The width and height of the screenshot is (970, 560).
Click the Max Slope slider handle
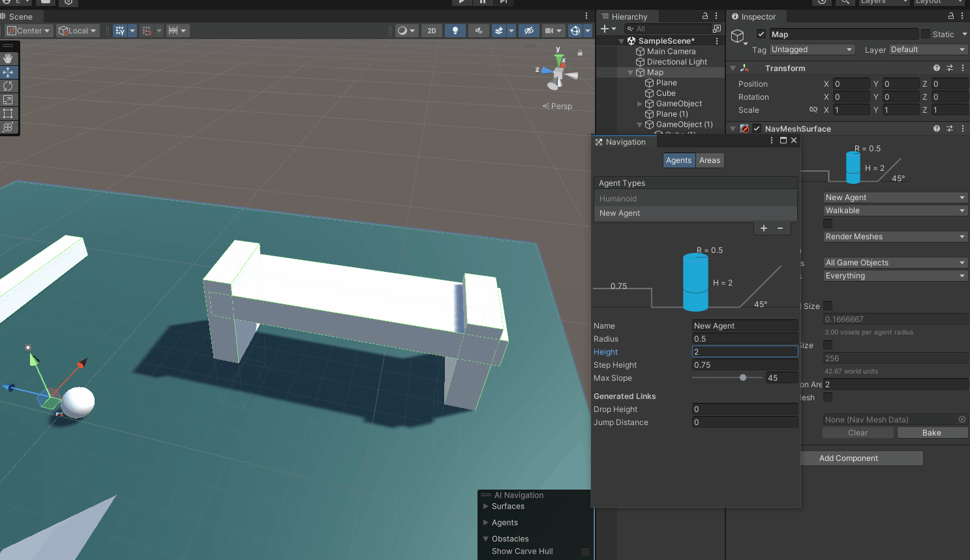tap(743, 377)
